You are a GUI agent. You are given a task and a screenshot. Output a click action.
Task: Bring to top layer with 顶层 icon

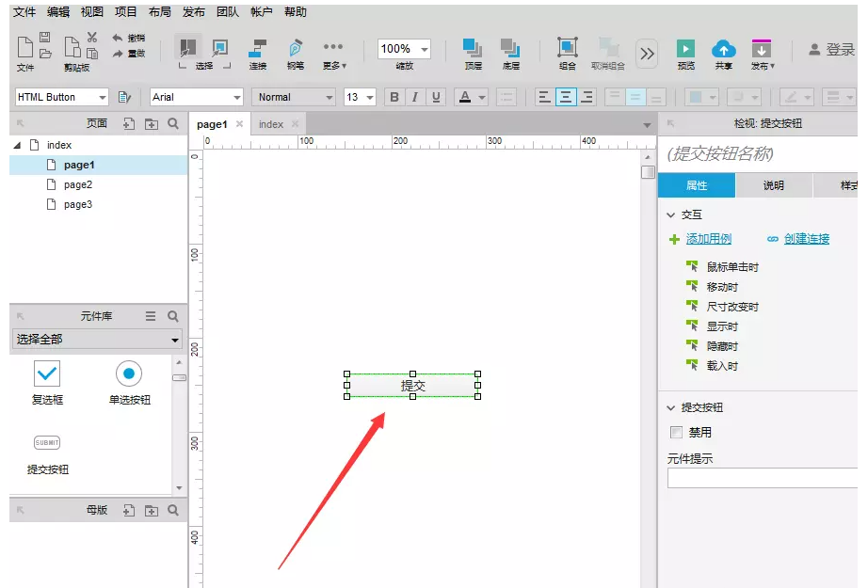[x=473, y=48]
